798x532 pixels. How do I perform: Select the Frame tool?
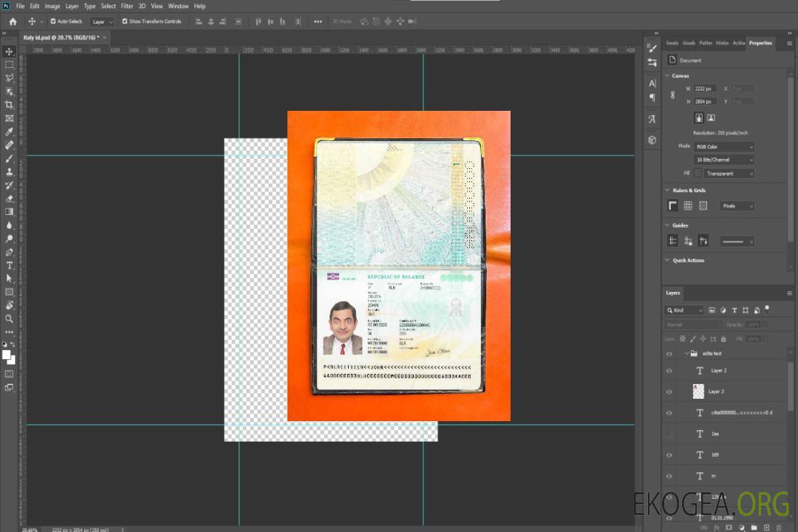pyautogui.click(x=9, y=118)
